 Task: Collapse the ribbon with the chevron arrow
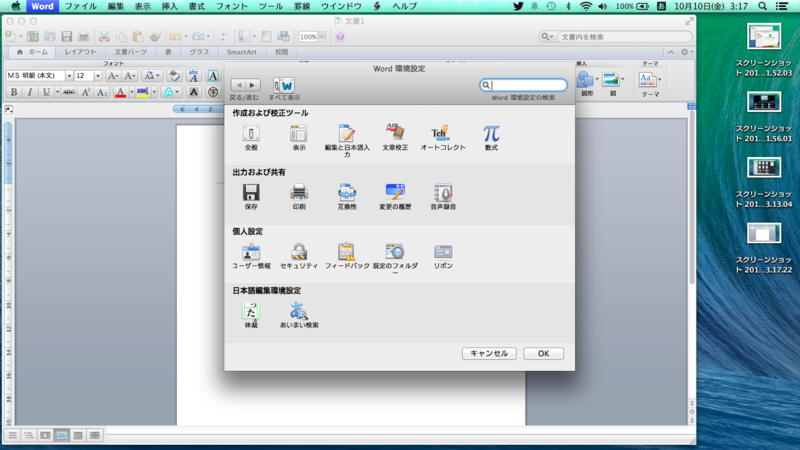pyautogui.click(x=671, y=52)
